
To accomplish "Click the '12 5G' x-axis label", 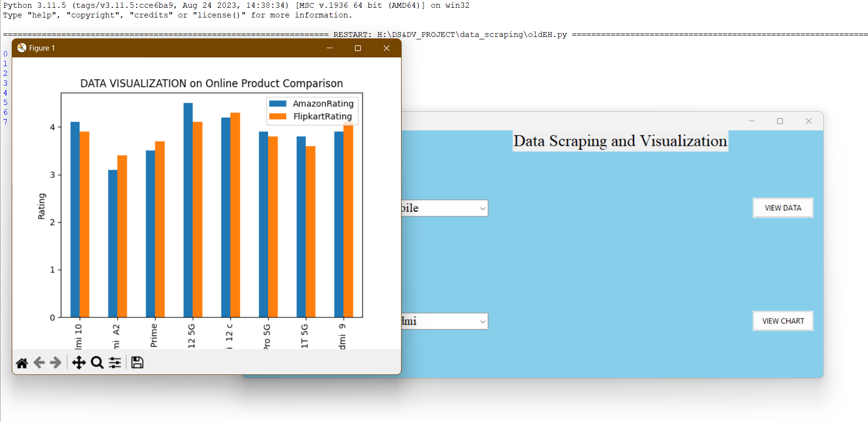I will (x=191, y=336).
